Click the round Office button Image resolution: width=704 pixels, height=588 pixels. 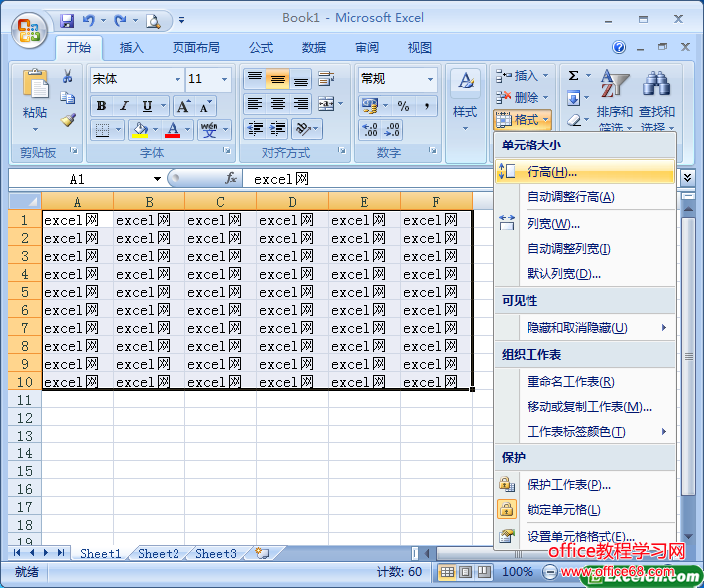(x=28, y=28)
